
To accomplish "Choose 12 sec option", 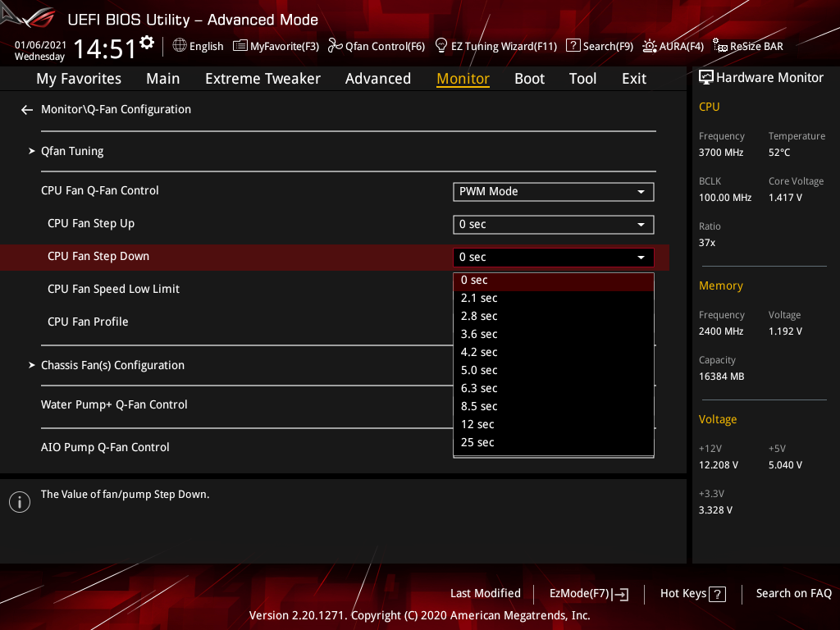I will (554, 425).
